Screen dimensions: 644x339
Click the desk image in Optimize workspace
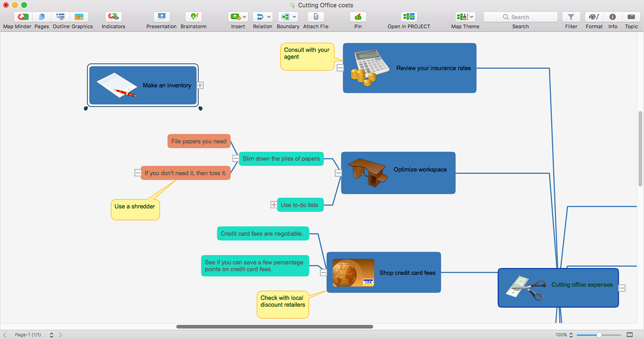(368, 172)
